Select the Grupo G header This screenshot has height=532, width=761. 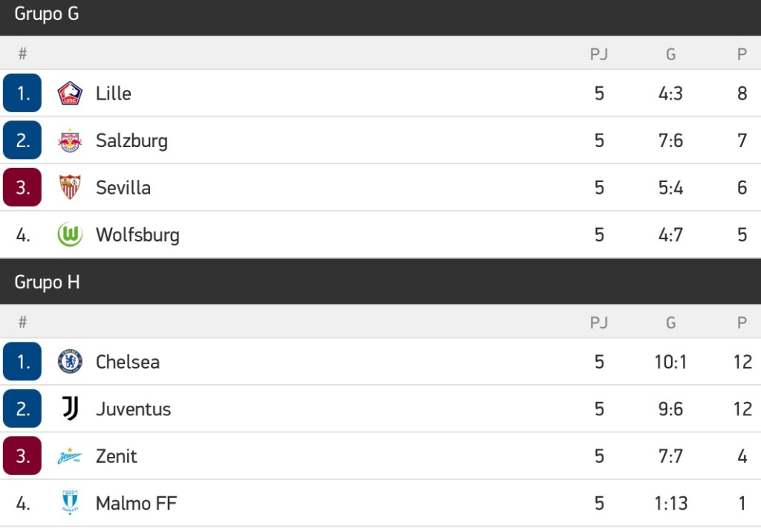(47, 14)
